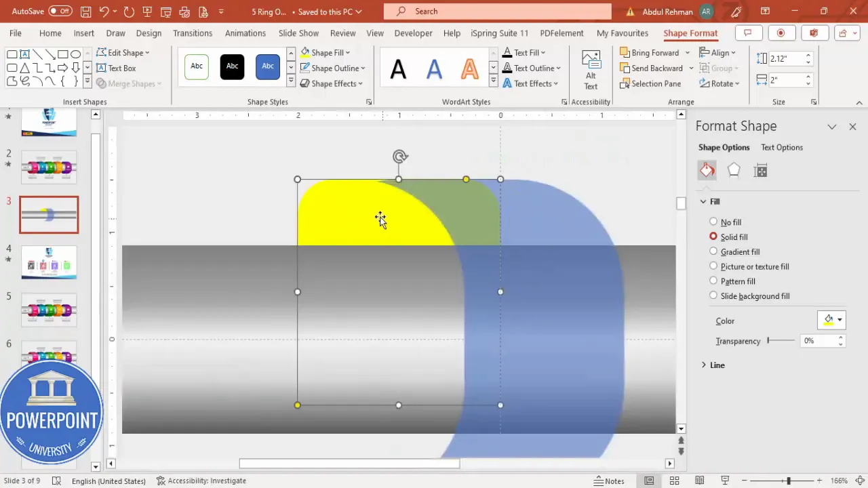Switch to Text Options in Format Shape
Viewport: 868px width, 488px height.
tap(782, 147)
